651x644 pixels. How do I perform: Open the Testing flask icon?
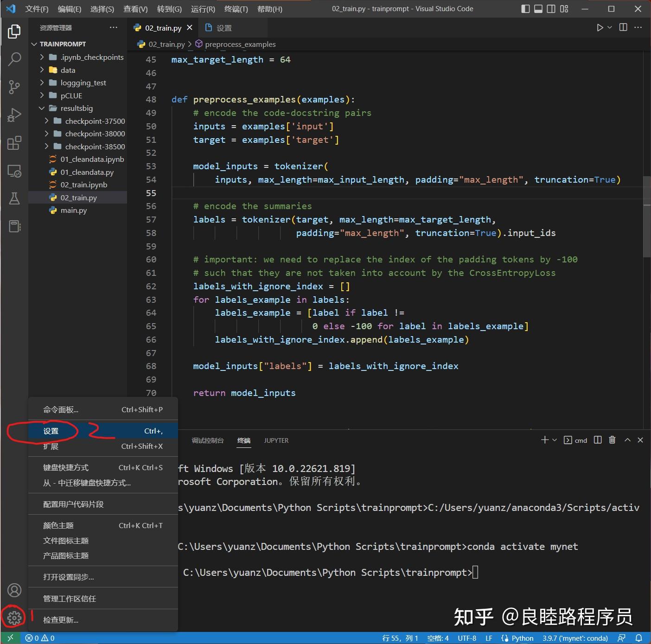[x=14, y=199]
